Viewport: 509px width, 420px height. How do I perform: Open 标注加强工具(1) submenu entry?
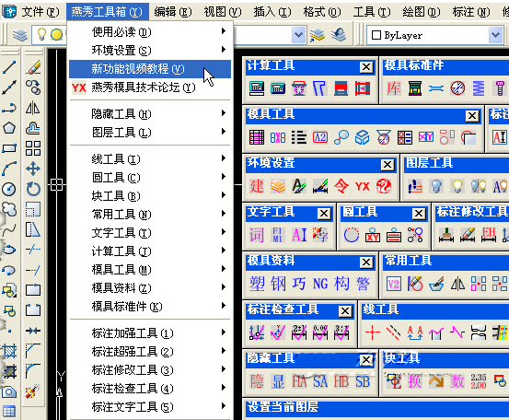coord(150,332)
